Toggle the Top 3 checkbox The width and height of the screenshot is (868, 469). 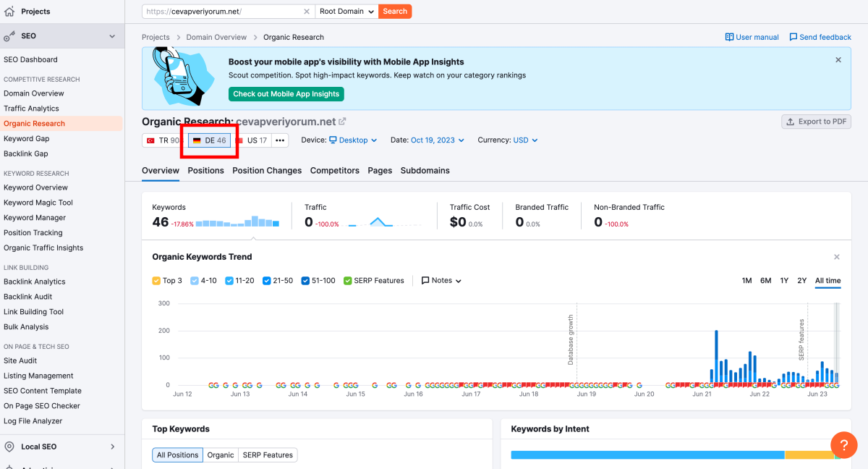point(156,281)
